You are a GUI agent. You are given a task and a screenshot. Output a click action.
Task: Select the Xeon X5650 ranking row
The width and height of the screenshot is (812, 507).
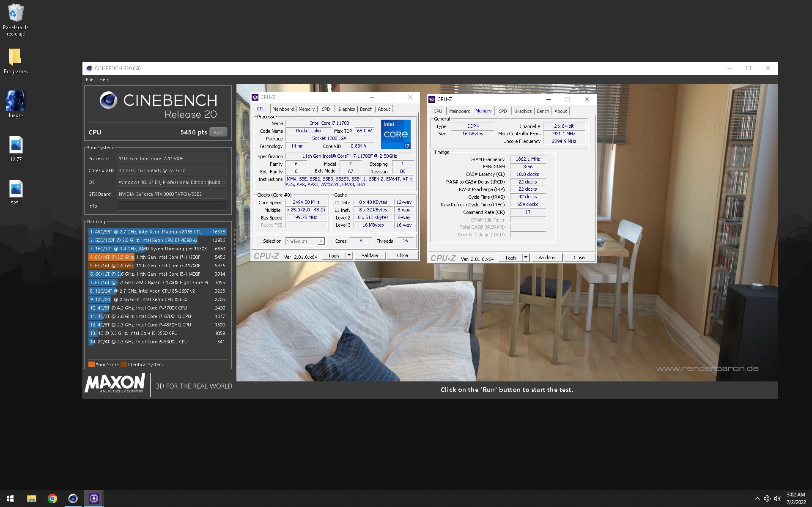coord(157,299)
